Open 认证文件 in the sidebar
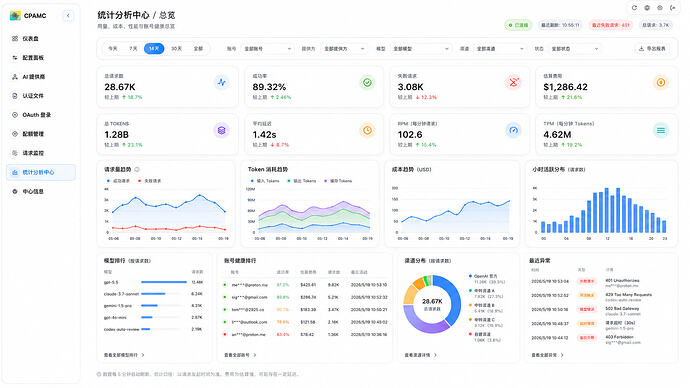The image size is (690, 388). pyautogui.click(x=40, y=96)
